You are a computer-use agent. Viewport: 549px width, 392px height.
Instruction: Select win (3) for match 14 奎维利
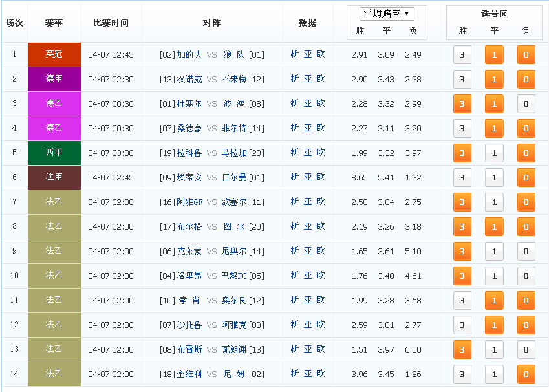click(462, 374)
